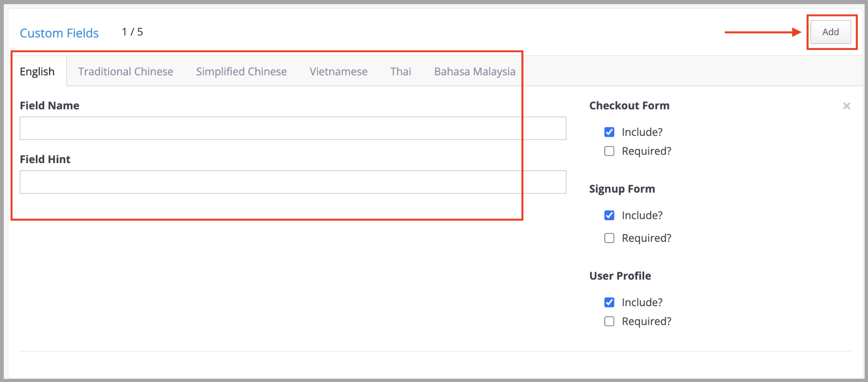This screenshot has height=382, width=868.
Task: Switch to the Bahasa Malaysia tab
Action: tap(475, 71)
